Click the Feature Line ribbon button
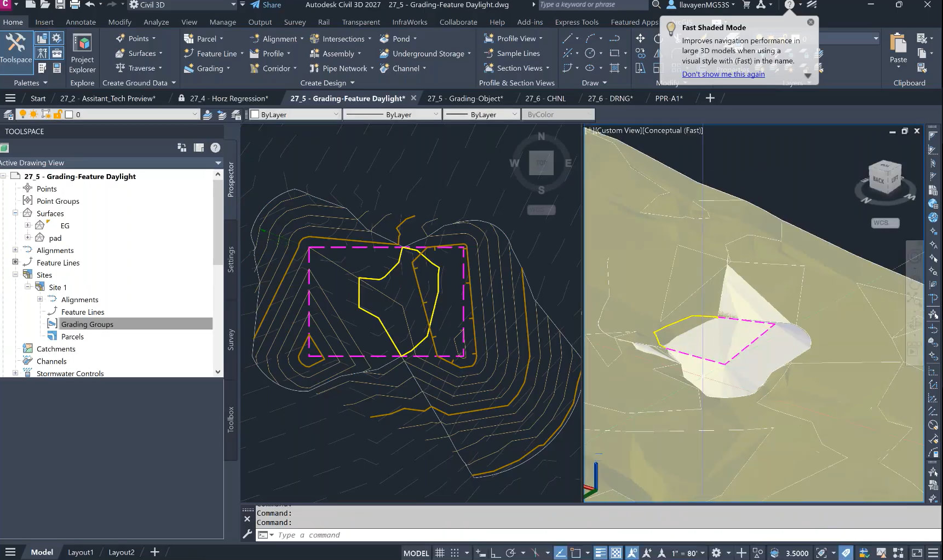 (211, 54)
